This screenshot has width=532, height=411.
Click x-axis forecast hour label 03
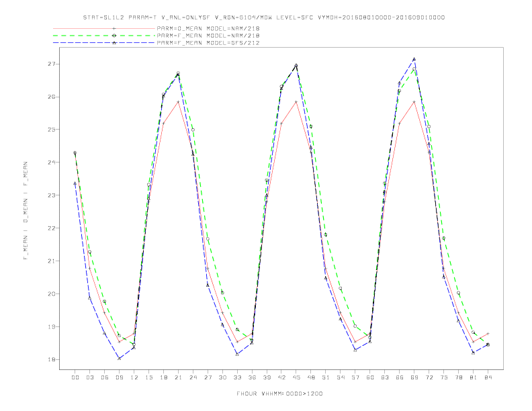coord(89,377)
